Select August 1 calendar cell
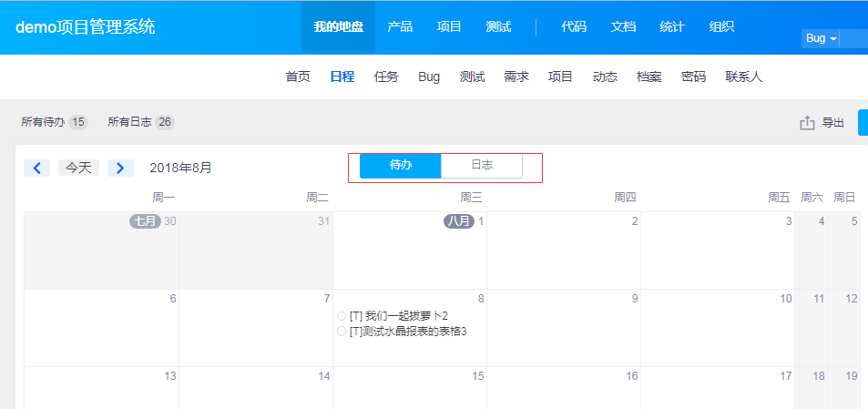 410,251
